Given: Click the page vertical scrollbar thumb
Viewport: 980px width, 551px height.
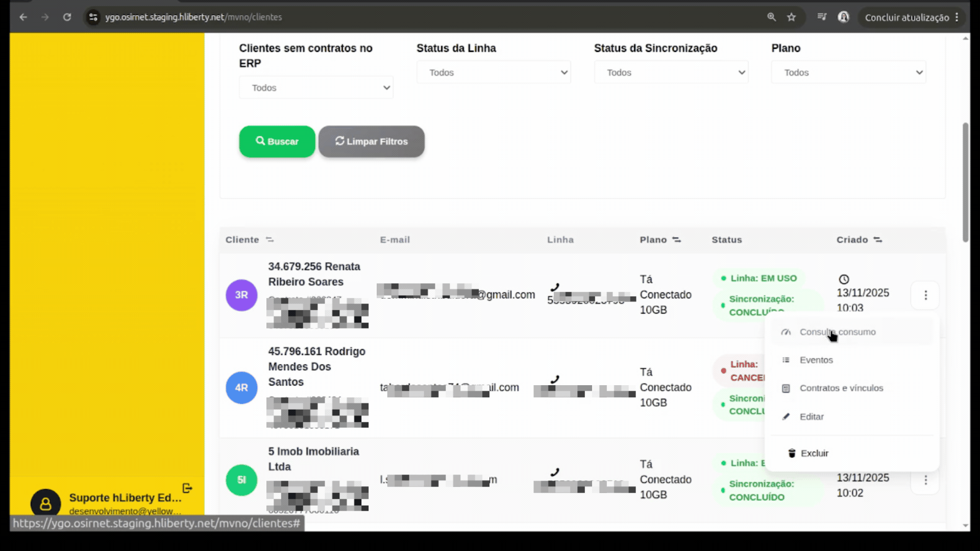Looking at the screenshot, I should point(965,182).
